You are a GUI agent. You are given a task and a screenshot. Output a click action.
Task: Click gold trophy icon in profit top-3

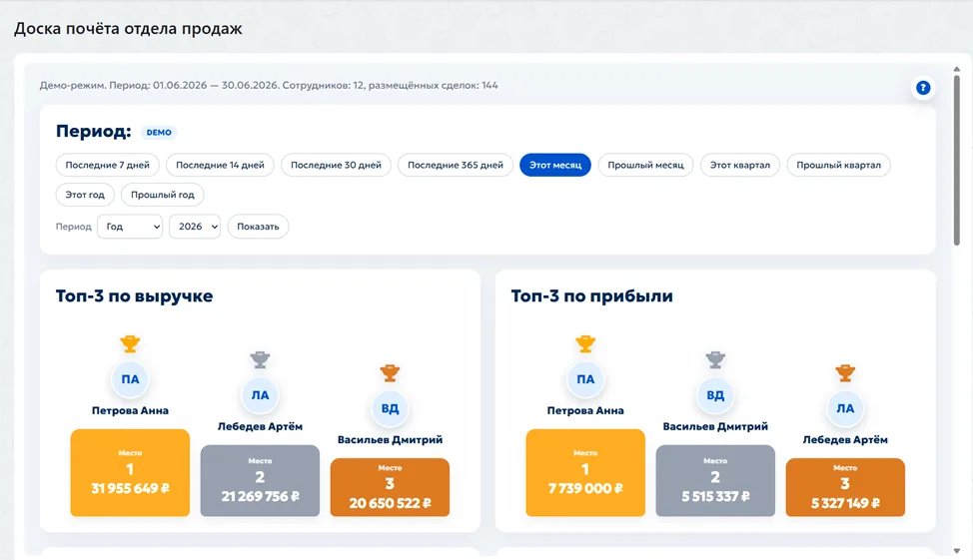tap(585, 343)
